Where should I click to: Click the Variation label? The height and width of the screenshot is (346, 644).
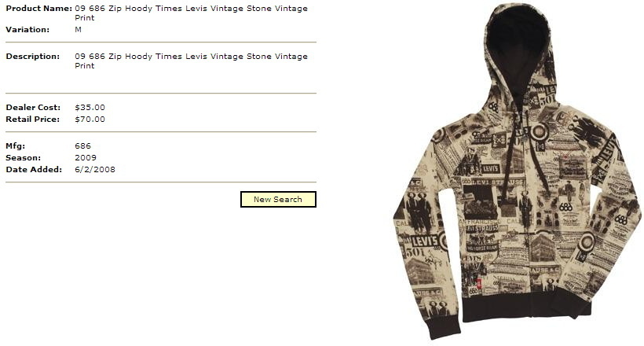[x=27, y=30]
